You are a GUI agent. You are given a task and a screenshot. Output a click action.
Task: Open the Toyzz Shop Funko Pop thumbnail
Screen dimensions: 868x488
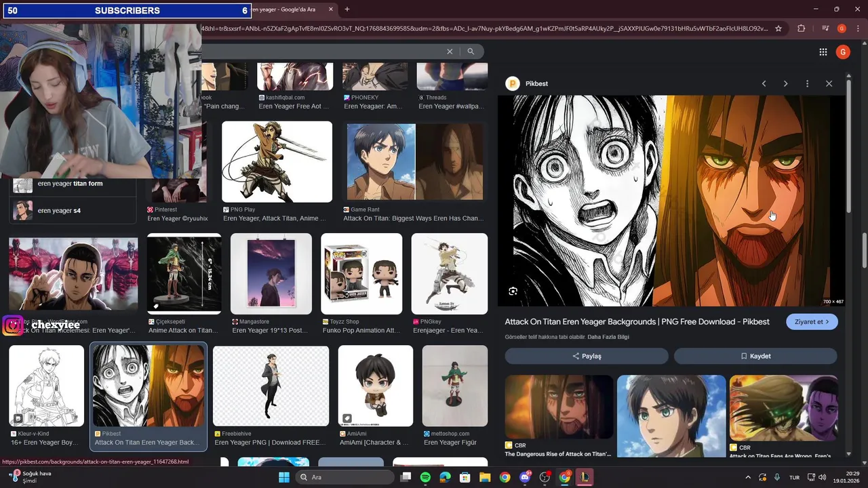click(361, 274)
